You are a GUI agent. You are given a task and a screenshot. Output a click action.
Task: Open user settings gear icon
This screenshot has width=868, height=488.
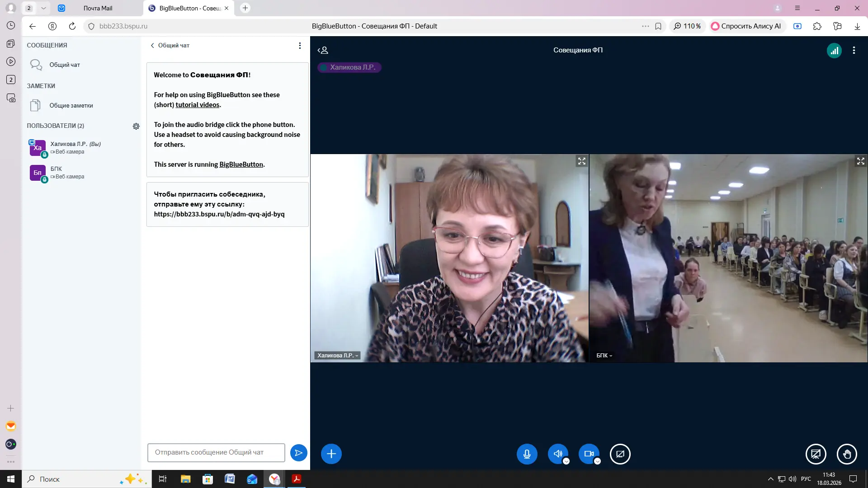point(136,126)
